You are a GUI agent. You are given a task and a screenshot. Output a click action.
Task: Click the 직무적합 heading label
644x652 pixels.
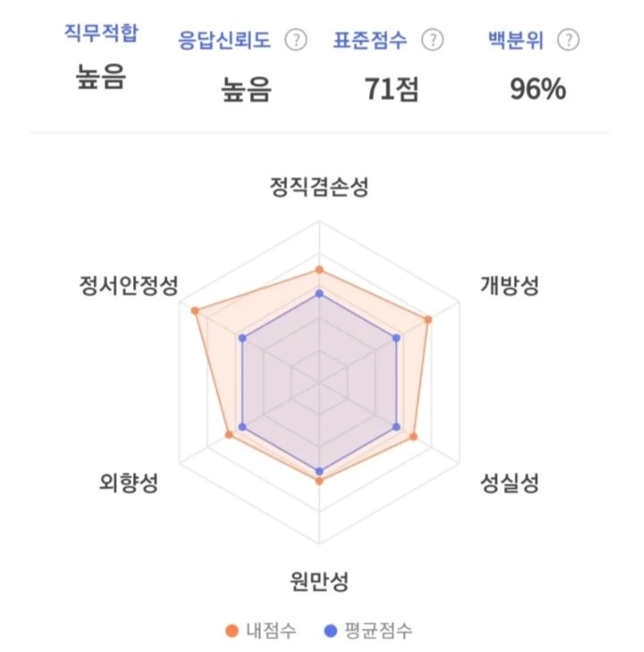click(101, 33)
